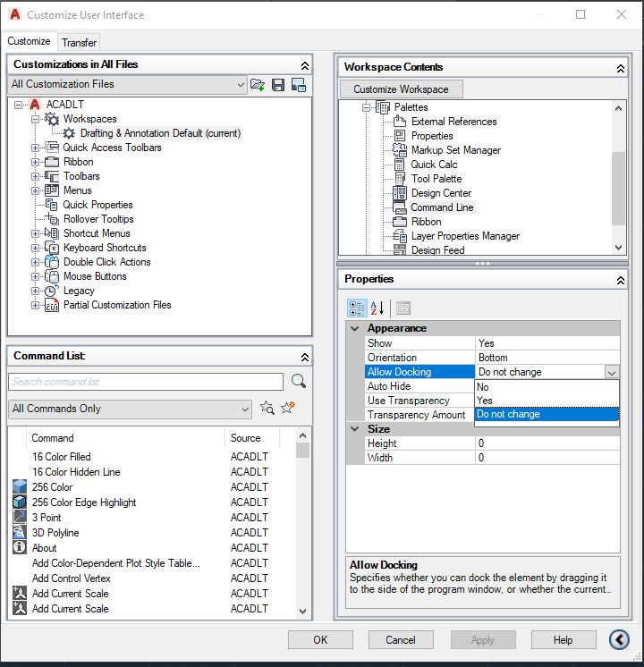Choose Do not change option
This screenshot has width=644, height=667.
pos(547,414)
